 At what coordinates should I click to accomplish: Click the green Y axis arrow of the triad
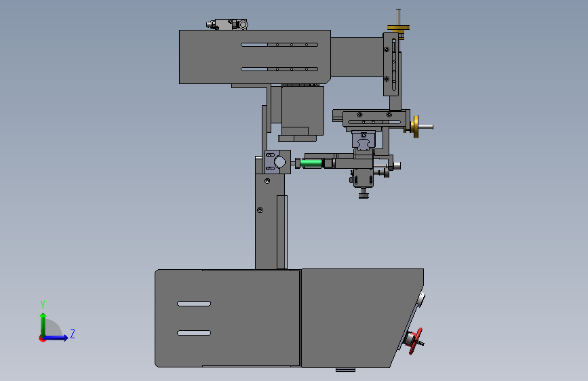click(43, 325)
